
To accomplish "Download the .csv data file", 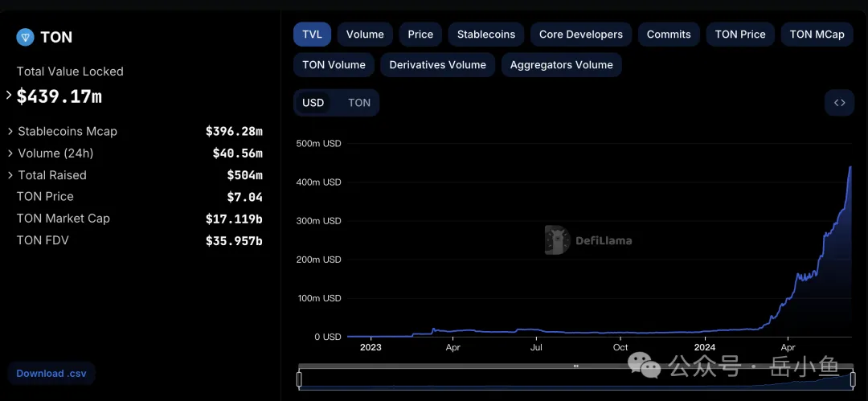I will click(51, 374).
